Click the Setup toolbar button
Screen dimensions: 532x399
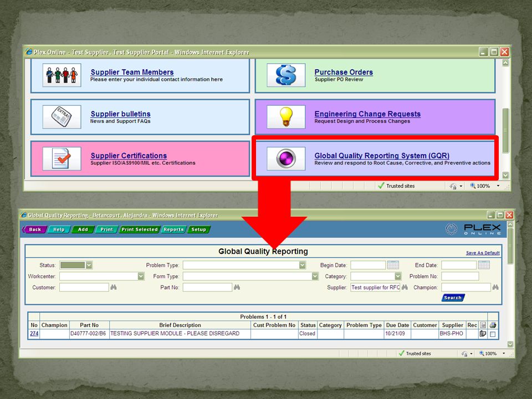pyautogui.click(x=198, y=229)
